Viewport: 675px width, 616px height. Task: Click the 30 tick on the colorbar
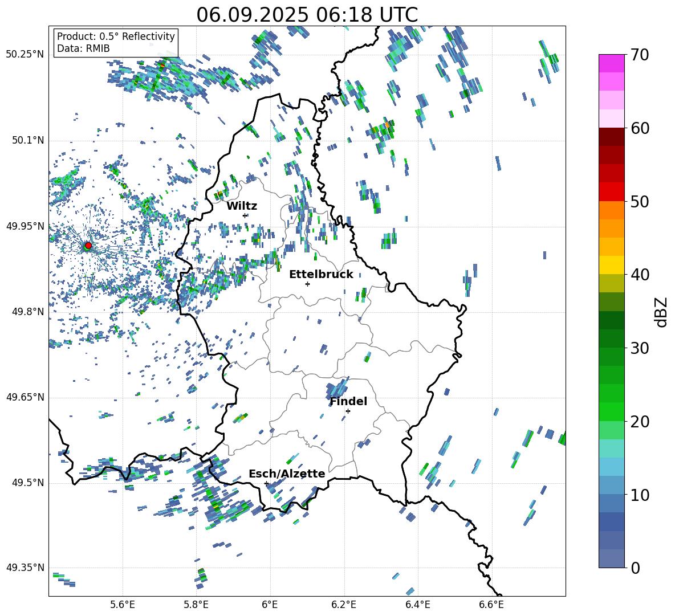640,348
